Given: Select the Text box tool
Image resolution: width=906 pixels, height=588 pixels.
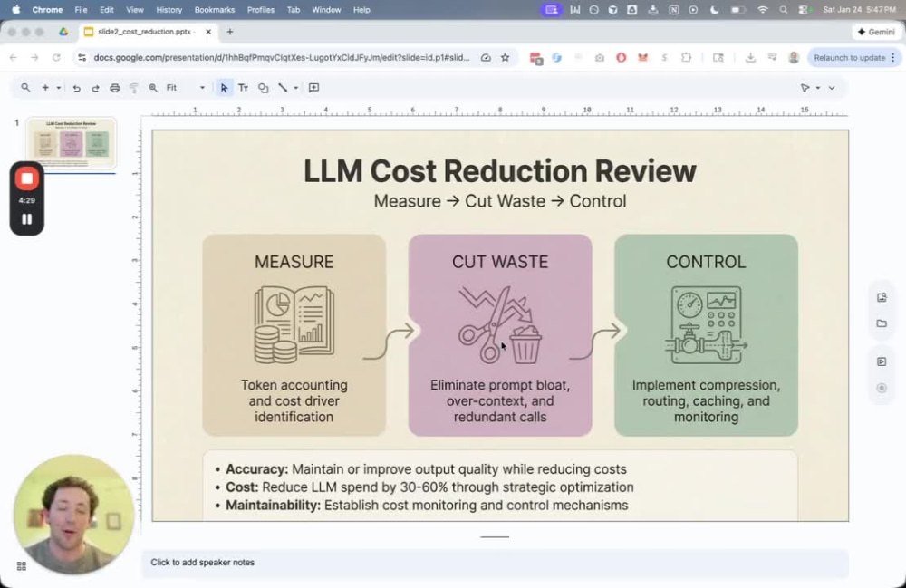Looking at the screenshot, I should pyautogui.click(x=243, y=88).
